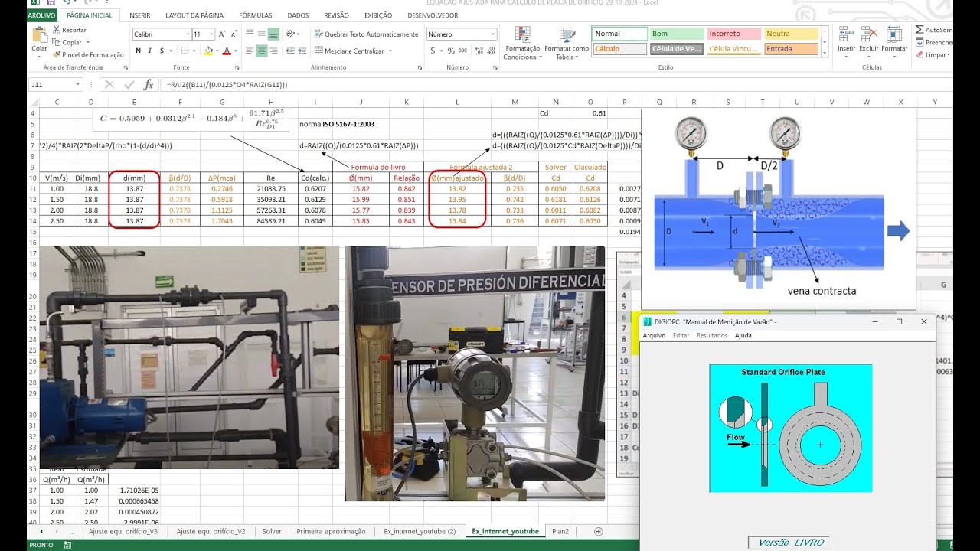Add a new worksheet with plus button
This screenshot has height=551, width=980.
599,531
